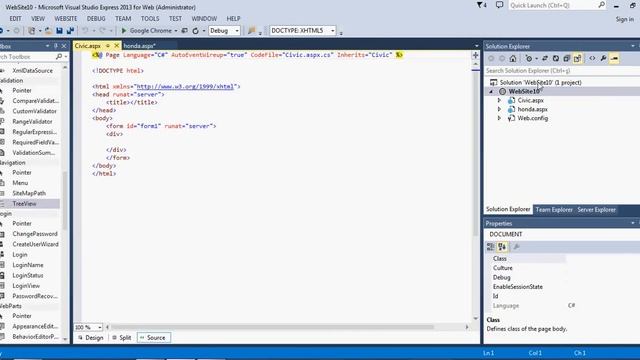Click Refresh icon in Solution Explorer toolbar

[x=556, y=58]
